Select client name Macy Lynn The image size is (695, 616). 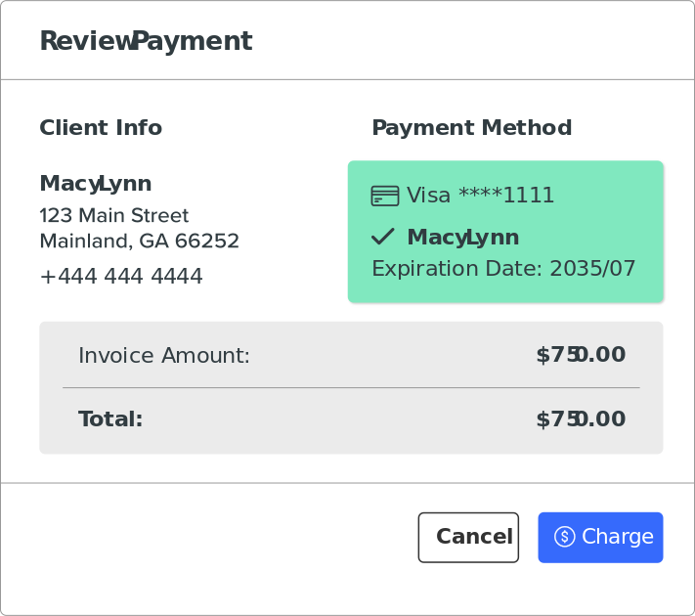(96, 184)
